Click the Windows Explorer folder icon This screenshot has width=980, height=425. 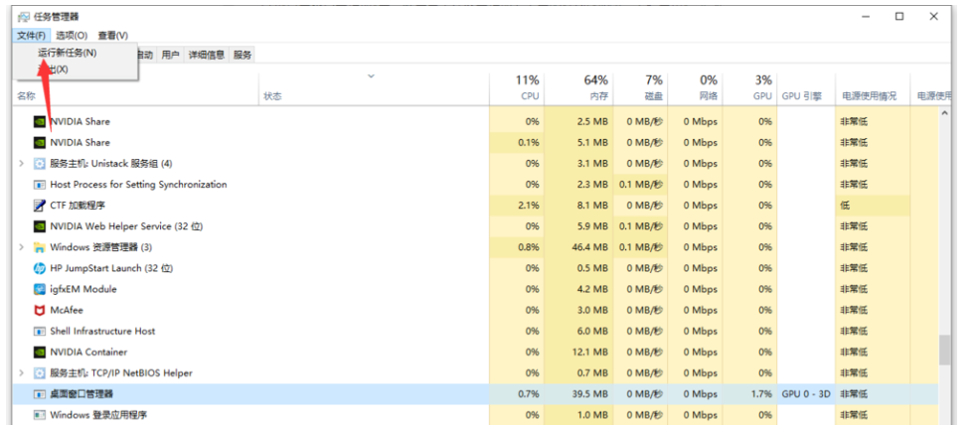(40, 248)
